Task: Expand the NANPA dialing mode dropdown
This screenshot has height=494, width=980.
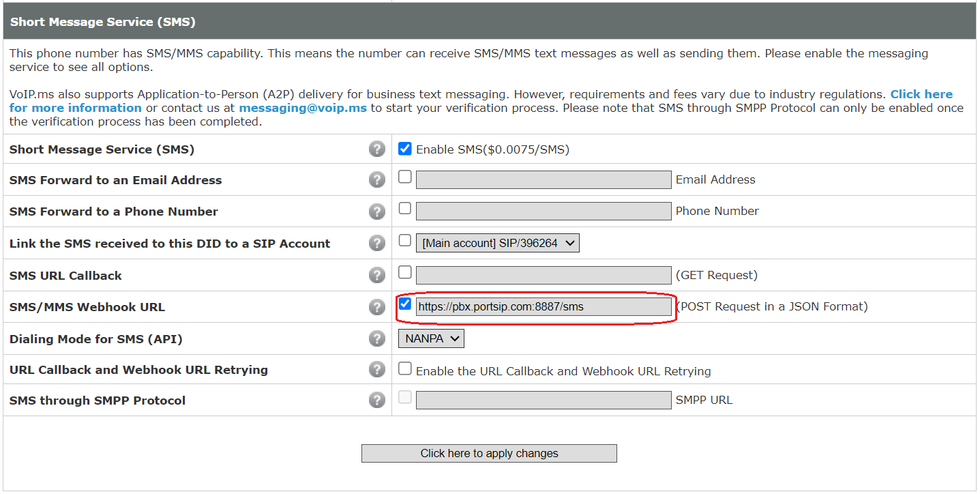Action: pos(431,338)
